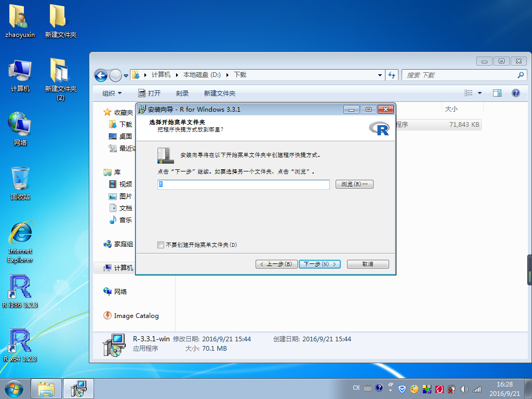Select Internet Explorer desktop icon
The width and height of the screenshot is (532, 399).
click(20, 242)
